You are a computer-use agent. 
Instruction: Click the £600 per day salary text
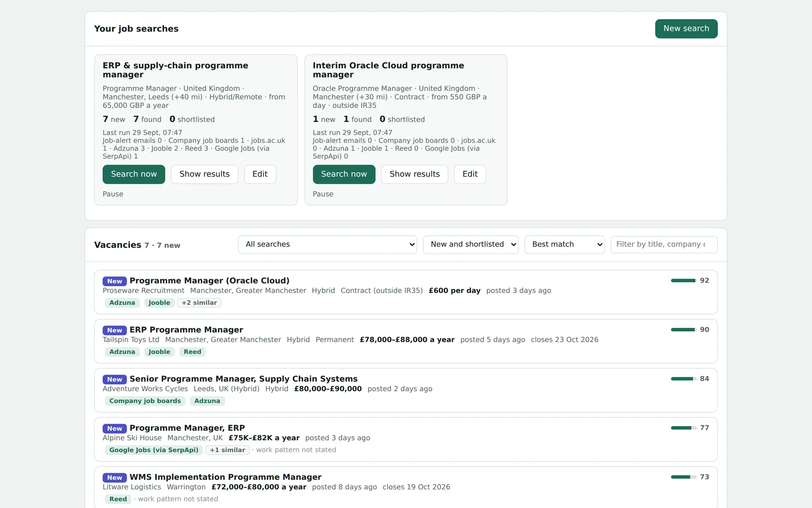coord(455,290)
